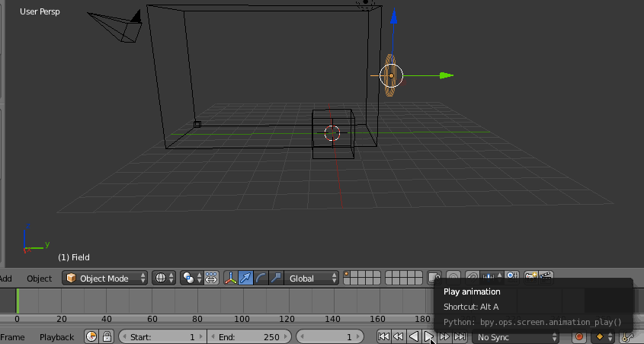Screen dimensions: 644x344
Task: Open the Object Mode selector
Action: (x=104, y=278)
